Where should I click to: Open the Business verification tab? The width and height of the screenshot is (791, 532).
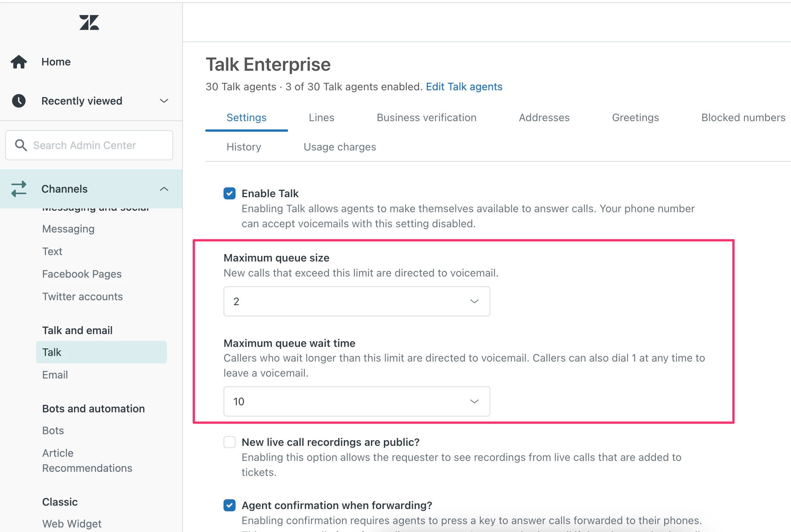coord(426,118)
